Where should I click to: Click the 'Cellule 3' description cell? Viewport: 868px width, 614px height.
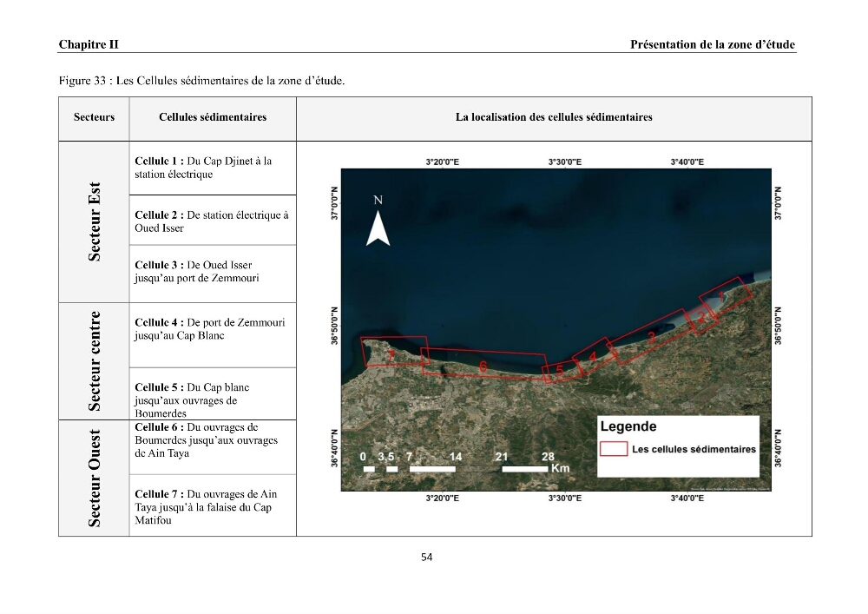(213, 272)
